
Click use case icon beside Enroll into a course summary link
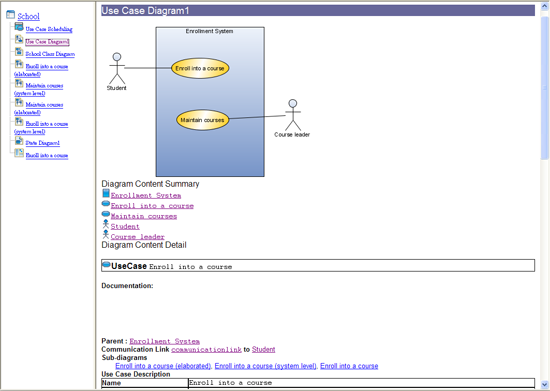[x=106, y=203]
